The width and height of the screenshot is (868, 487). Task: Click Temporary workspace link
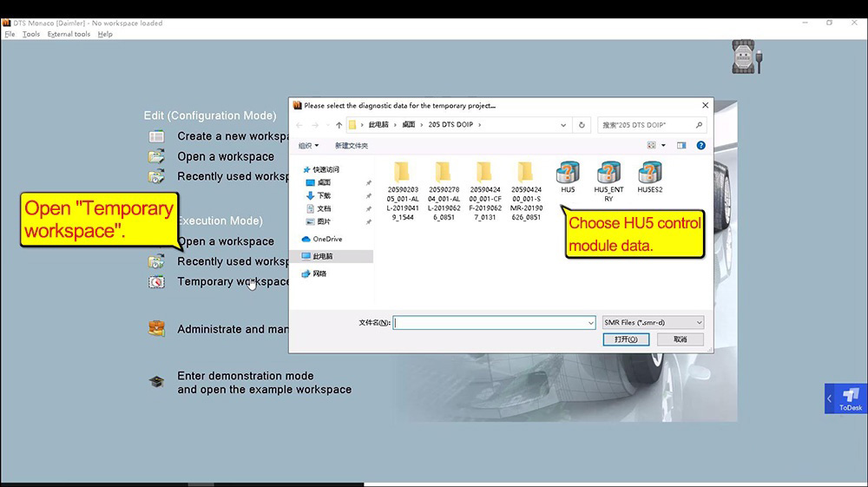pos(233,281)
